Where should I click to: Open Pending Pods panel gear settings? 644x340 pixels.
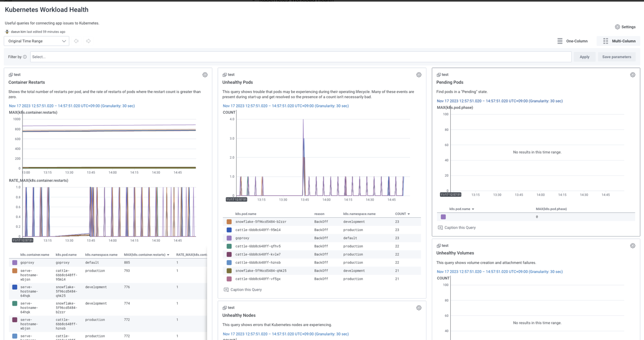[x=632, y=75]
